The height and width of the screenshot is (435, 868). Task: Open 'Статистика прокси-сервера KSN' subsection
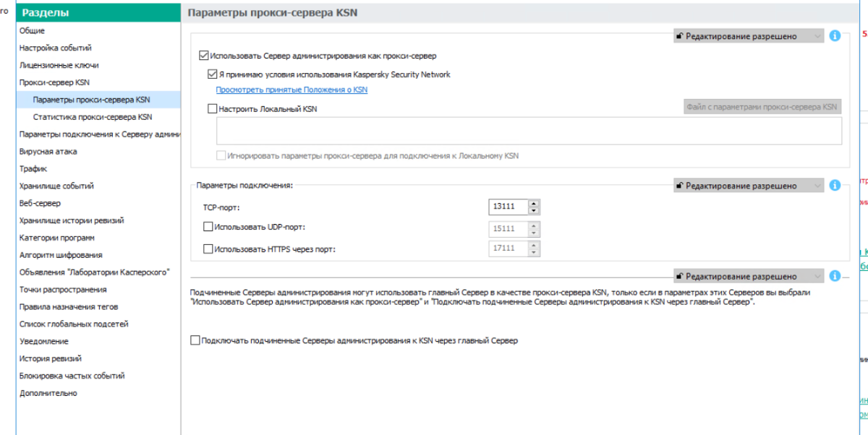tap(93, 117)
